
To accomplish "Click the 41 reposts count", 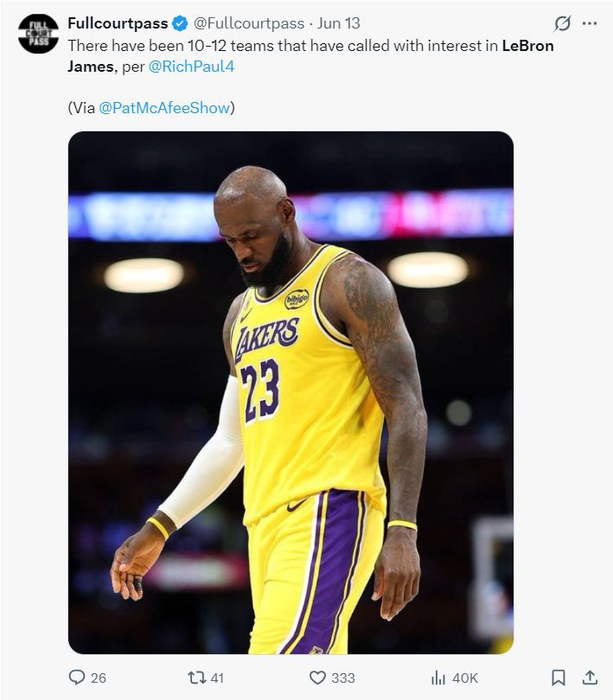I will [217, 678].
